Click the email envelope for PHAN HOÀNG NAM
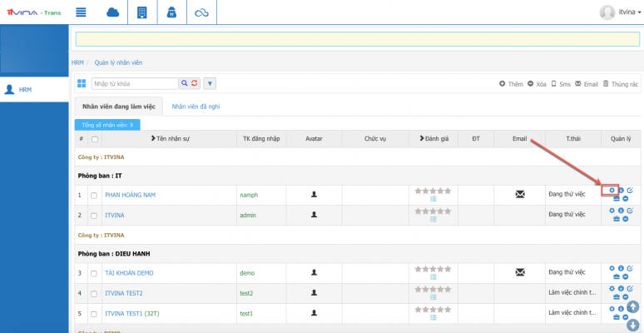 (x=520, y=195)
